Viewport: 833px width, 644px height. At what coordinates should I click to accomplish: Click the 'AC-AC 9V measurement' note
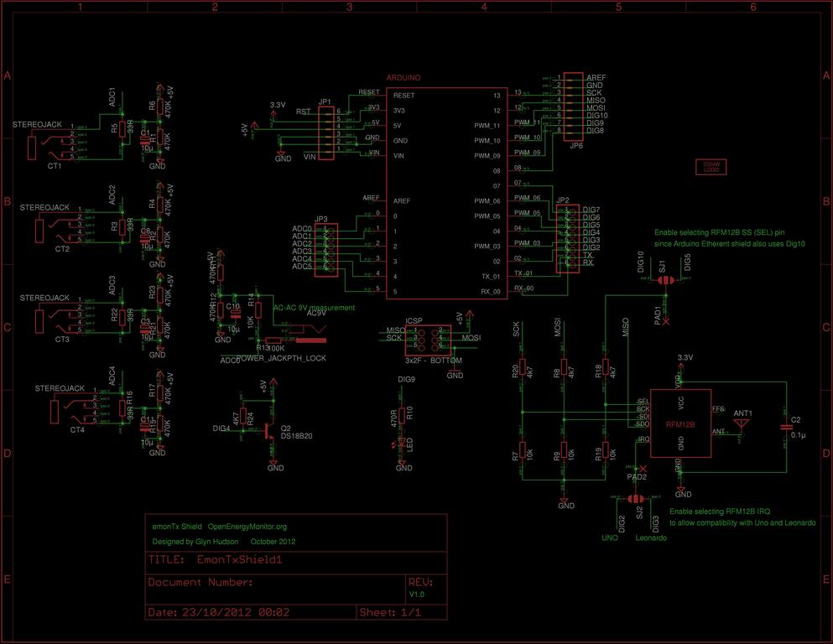pyautogui.click(x=314, y=308)
